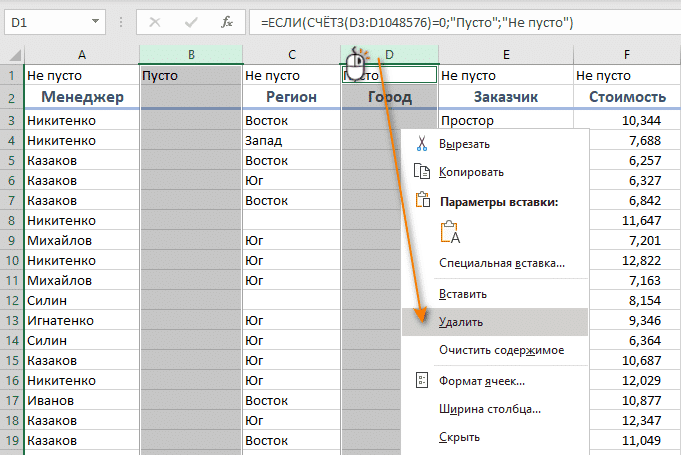The image size is (681, 455).
Task: Click the Name Box showing D1
Action: (50, 21)
